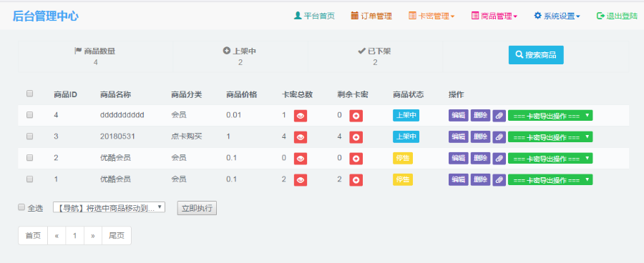The image size is (644, 263).
Task: Click plus icon in product ID 1 row
Action: (356, 179)
